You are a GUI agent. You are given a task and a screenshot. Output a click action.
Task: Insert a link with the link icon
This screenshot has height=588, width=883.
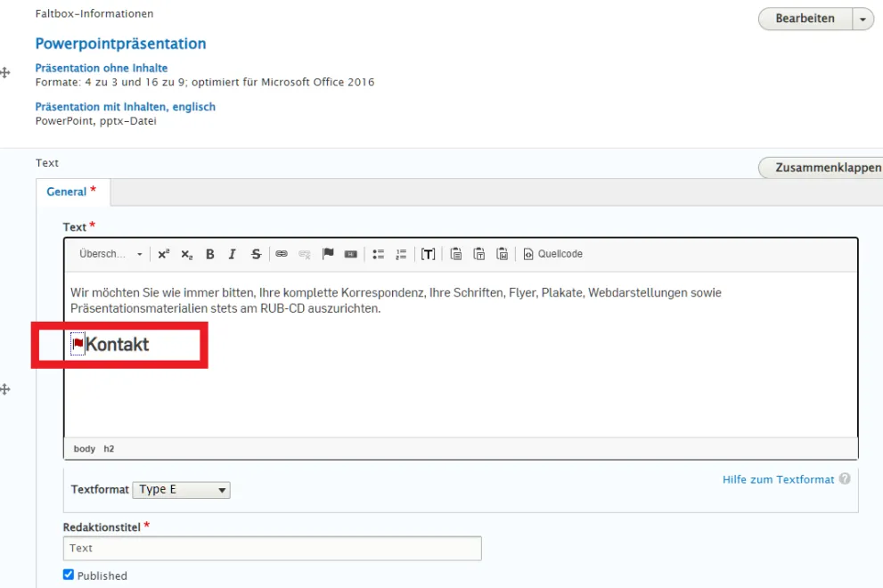pyautogui.click(x=282, y=254)
